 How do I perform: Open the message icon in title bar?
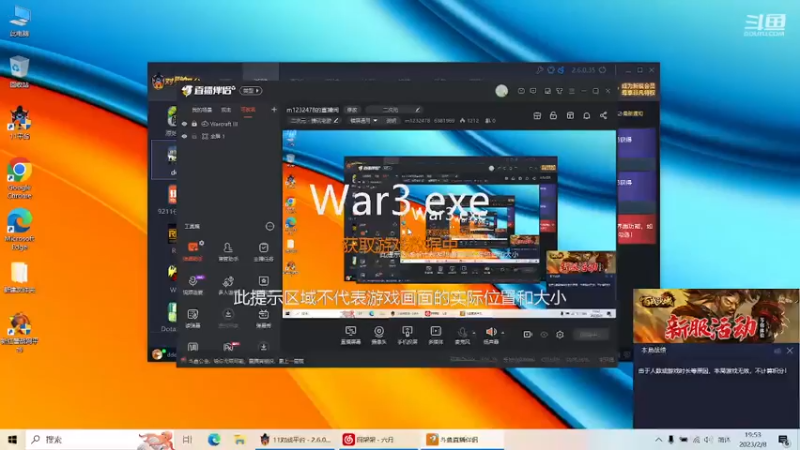533,91
